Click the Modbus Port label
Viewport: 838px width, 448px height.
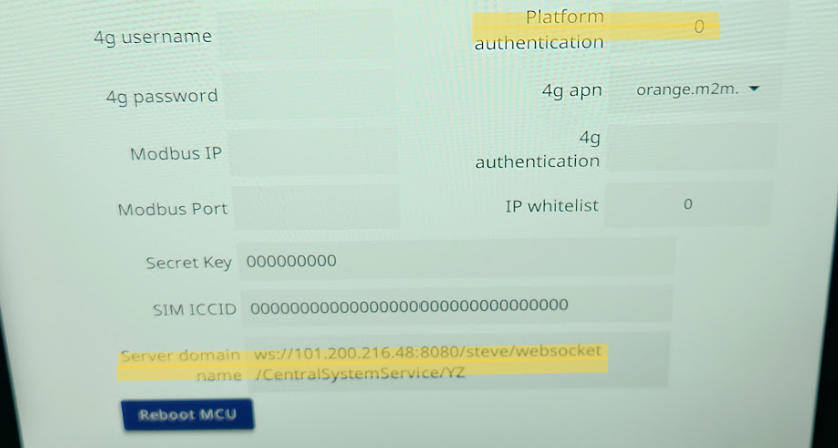pos(173,209)
